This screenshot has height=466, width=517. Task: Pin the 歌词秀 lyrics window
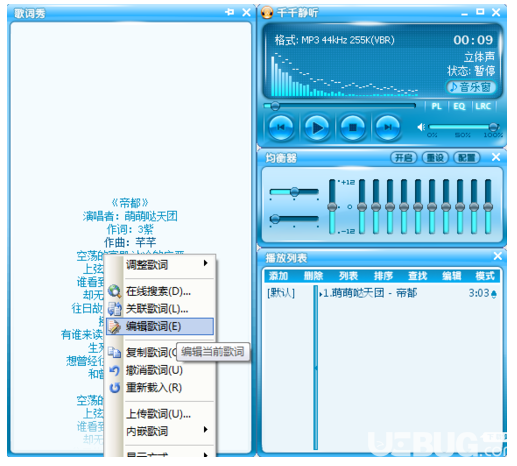229,12
